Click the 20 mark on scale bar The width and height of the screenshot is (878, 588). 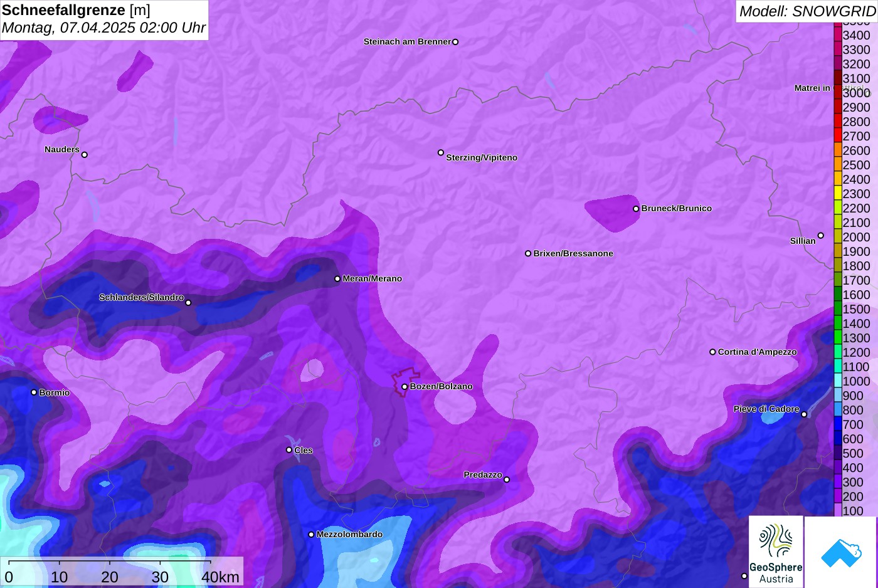pyautogui.click(x=110, y=577)
